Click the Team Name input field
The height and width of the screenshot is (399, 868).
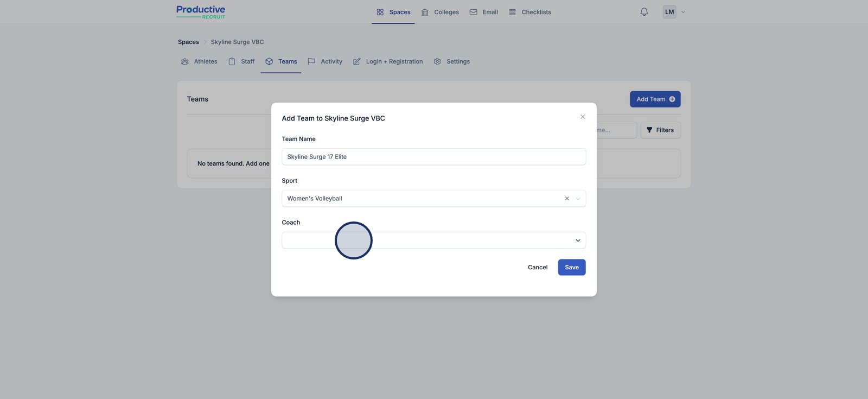coord(433,157)
